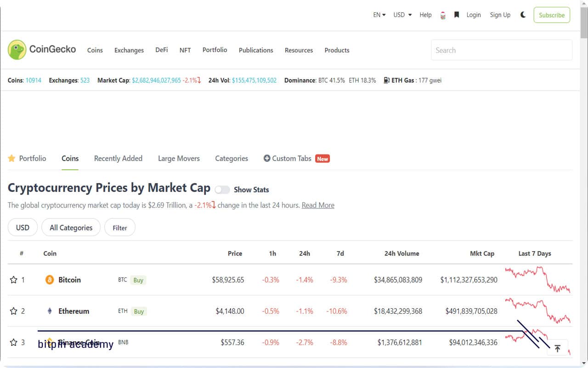Click Buy button next to ETH
This screenshot has height=368, width=588.
(x=138, y=311)
